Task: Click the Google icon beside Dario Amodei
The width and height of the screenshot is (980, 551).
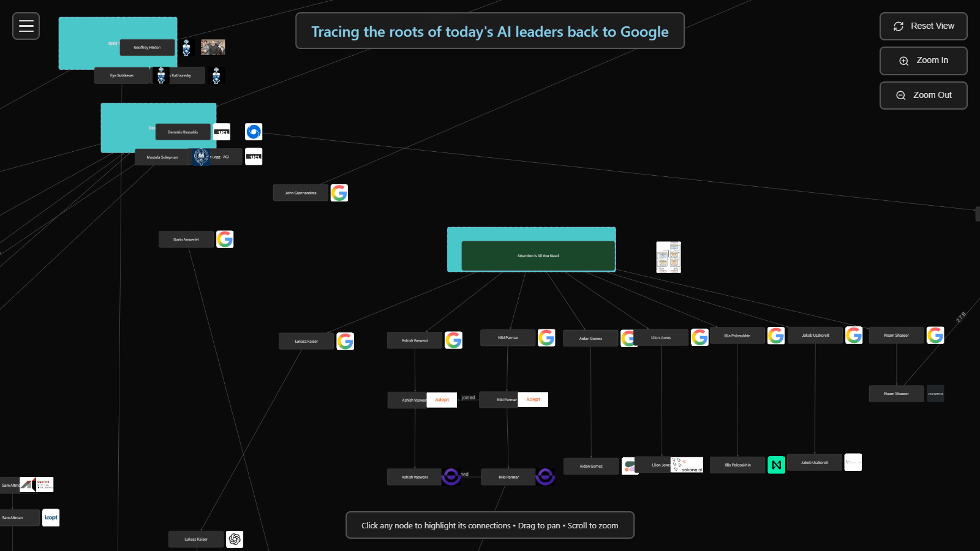Action: pos(225,239)
